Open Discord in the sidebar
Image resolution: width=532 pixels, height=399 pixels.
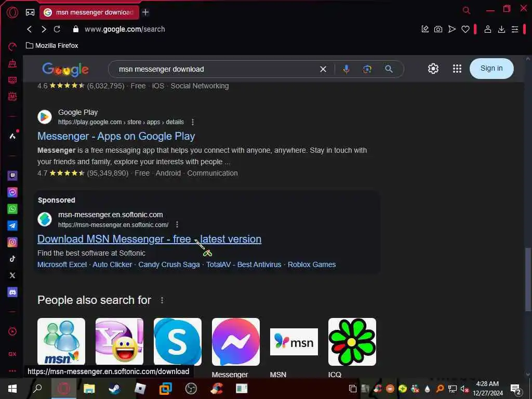point(12,292)
